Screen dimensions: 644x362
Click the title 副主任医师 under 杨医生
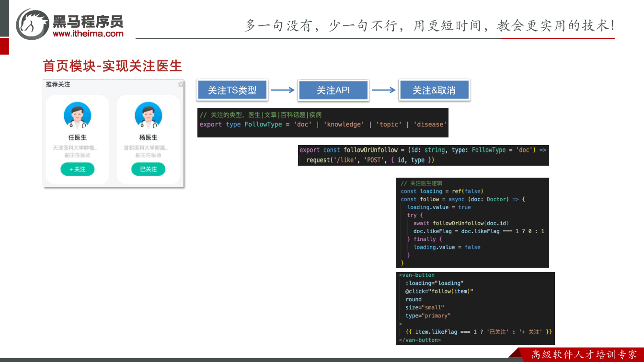pyautogui.click(x=149, y=155)
